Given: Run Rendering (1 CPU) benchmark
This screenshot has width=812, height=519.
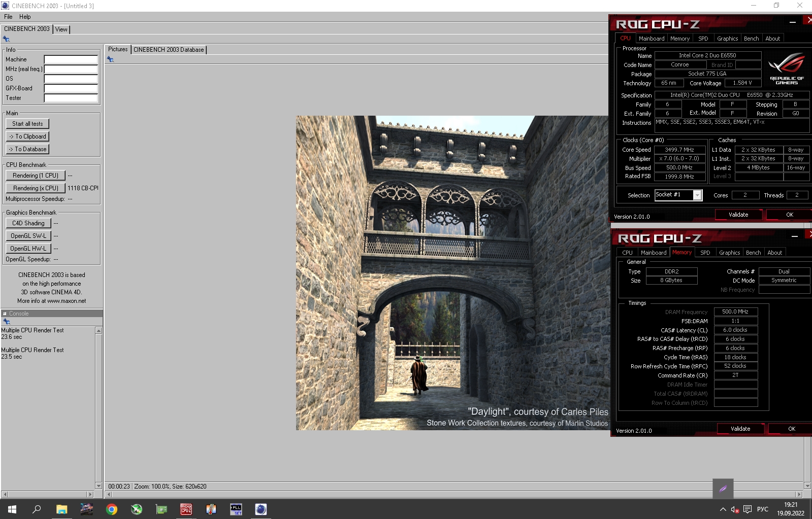Looking at the screenshot, I should tap(36, 176).
